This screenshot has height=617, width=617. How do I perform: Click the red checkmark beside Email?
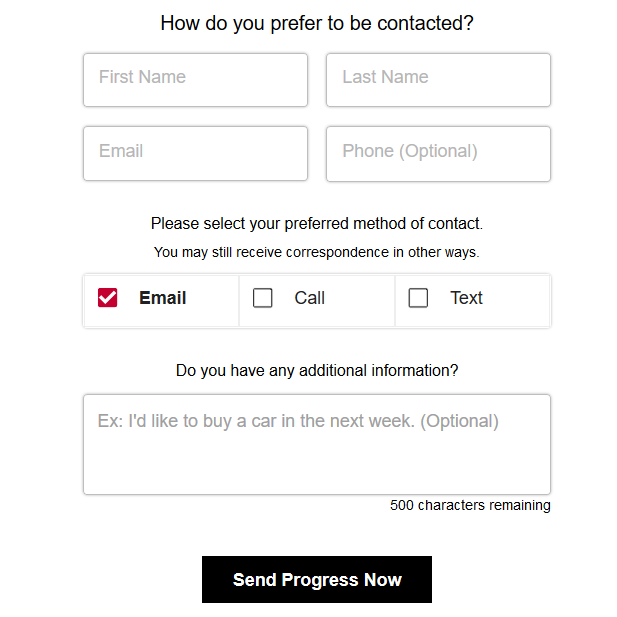(x=107, y=298)
